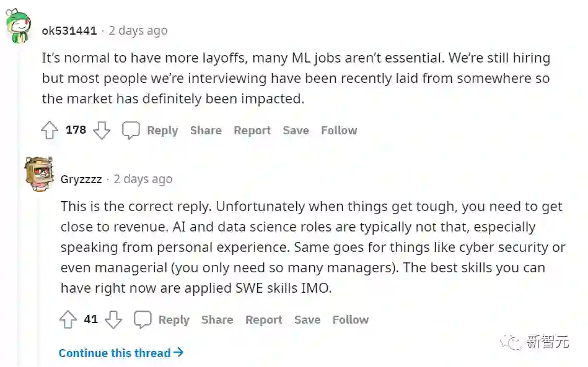
Task: Report the Gryzzzz comment
Action: point(263,320)
